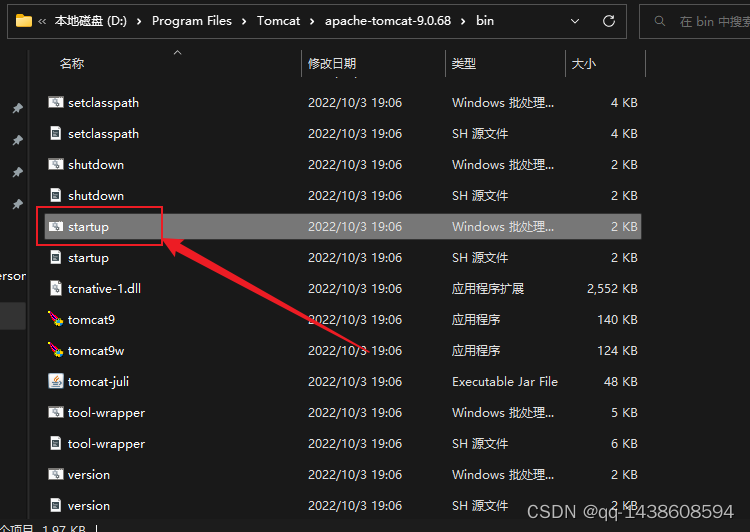Select the tcnative-1.dll file name
Viewport: 750px width, 532px height.
[x=104, y=288]
